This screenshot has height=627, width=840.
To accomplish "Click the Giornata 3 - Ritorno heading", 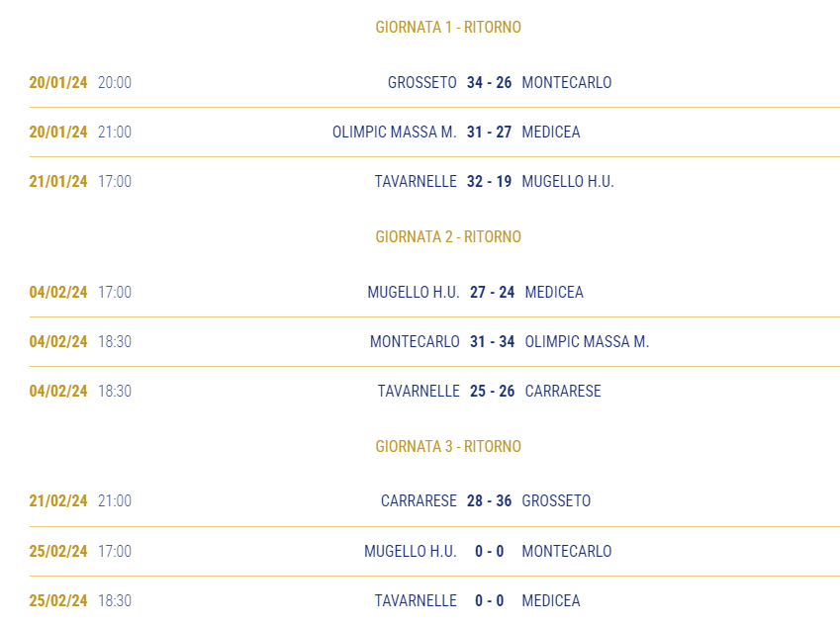I will coord(448,446).
